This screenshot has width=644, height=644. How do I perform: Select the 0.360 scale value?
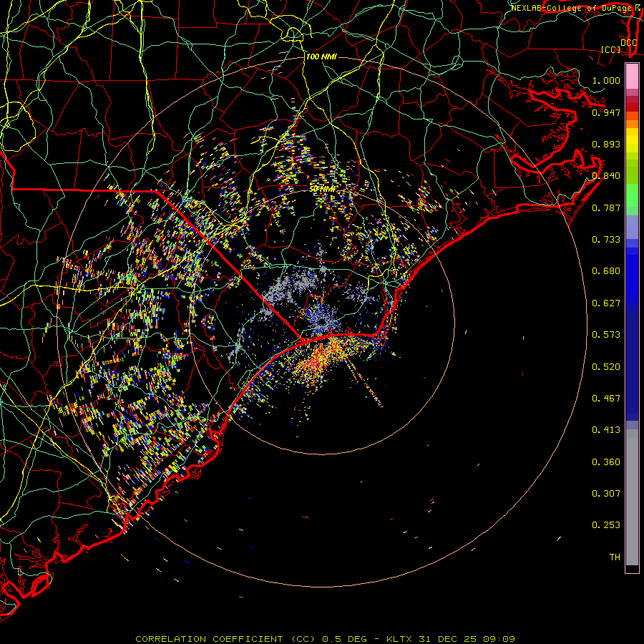[x=606, y=462]
